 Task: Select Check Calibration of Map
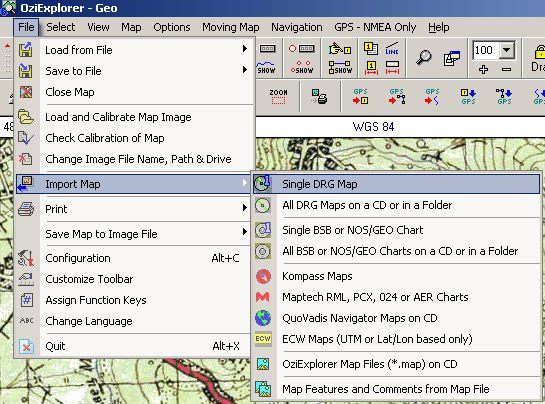click(x=134, y=138)
